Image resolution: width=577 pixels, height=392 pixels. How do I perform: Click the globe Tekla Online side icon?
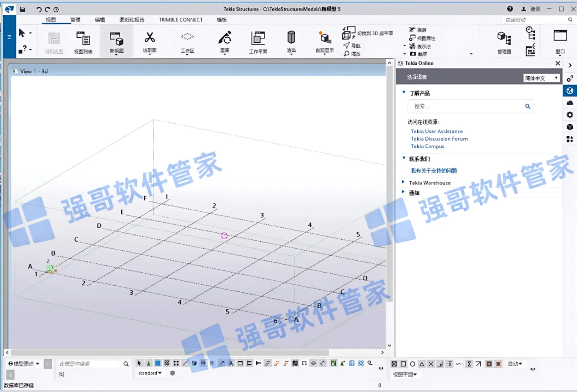(x=570, y=91)
